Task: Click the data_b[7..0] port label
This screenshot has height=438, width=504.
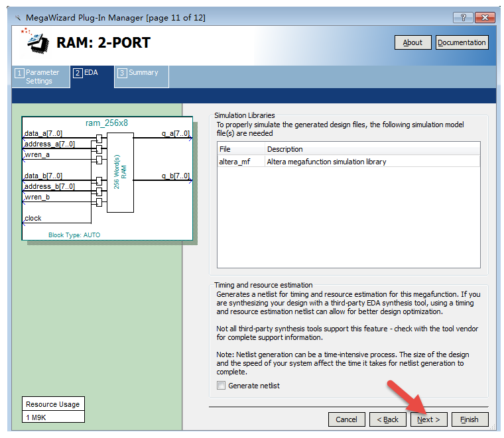Action: [x=43, y=176]
